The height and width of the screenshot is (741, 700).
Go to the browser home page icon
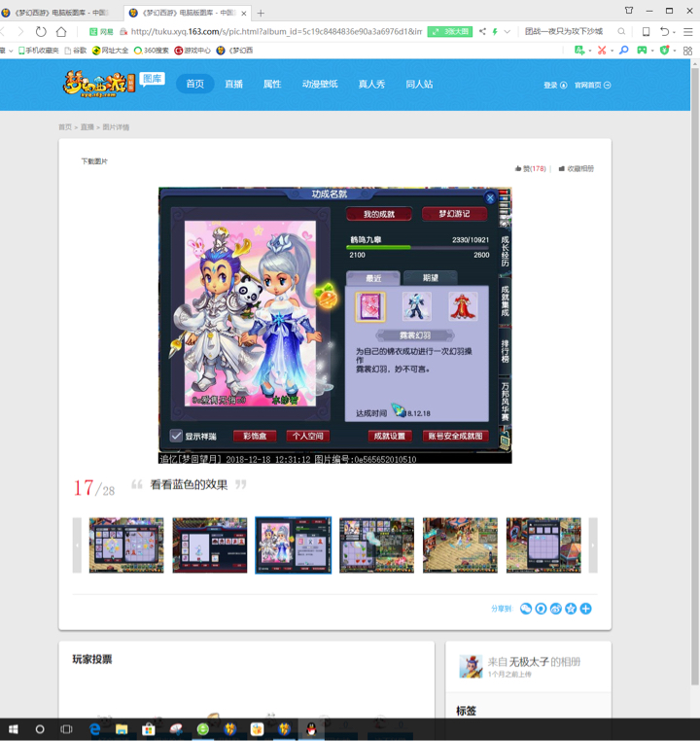[61, 32]
